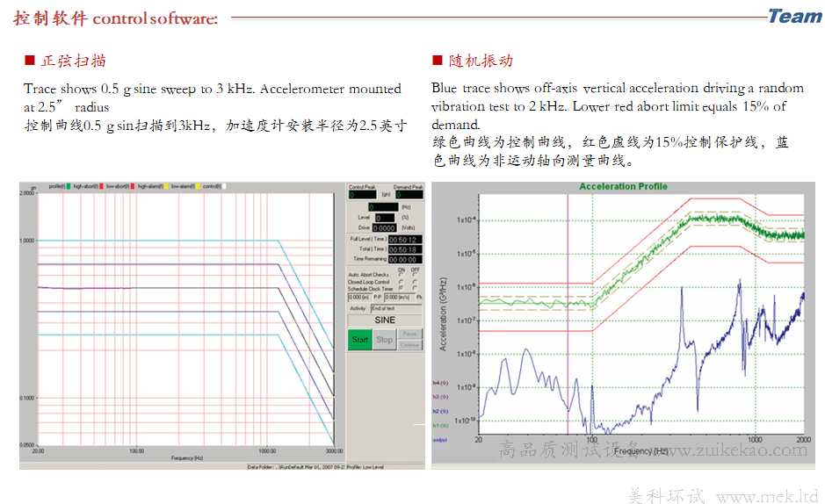Click the white control legend swatch
The image size is (825, 504).
[224, 186]
